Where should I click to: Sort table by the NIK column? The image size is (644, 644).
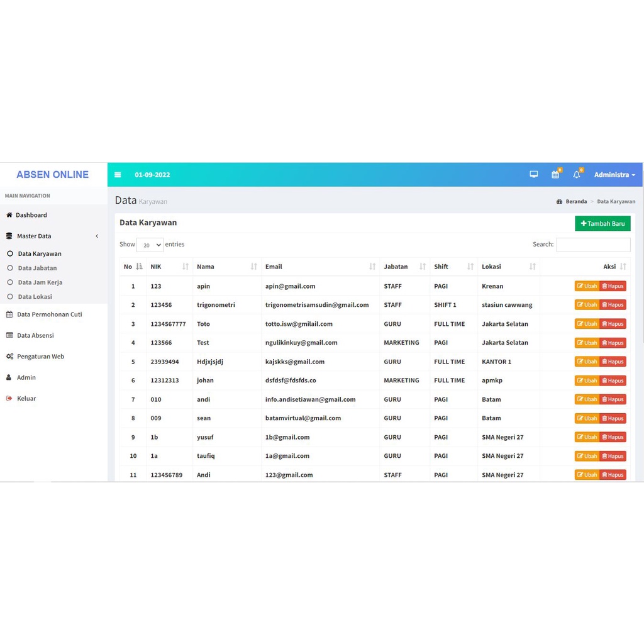(169, 267)
